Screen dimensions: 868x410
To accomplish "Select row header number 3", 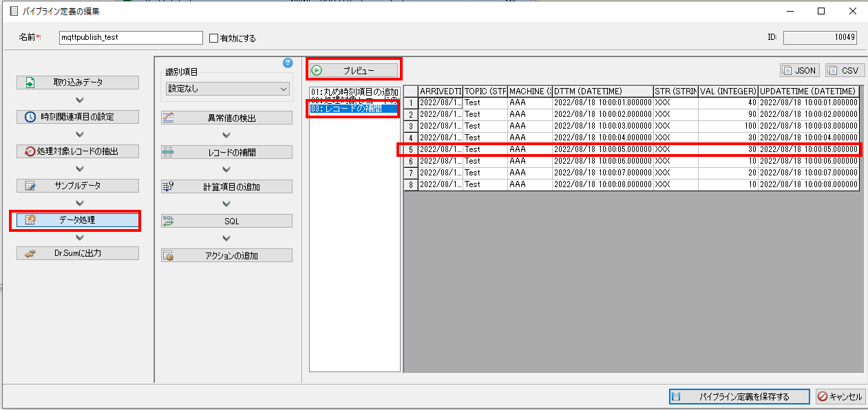I will 411,126.
